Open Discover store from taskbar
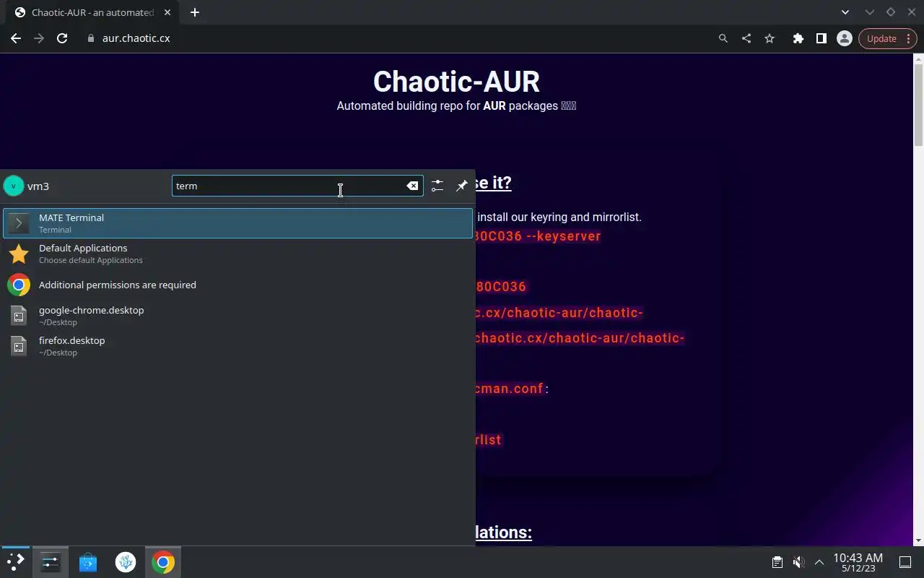Image resolution: width=924 pixels, height=578 pixels. (x=88, y=562)
